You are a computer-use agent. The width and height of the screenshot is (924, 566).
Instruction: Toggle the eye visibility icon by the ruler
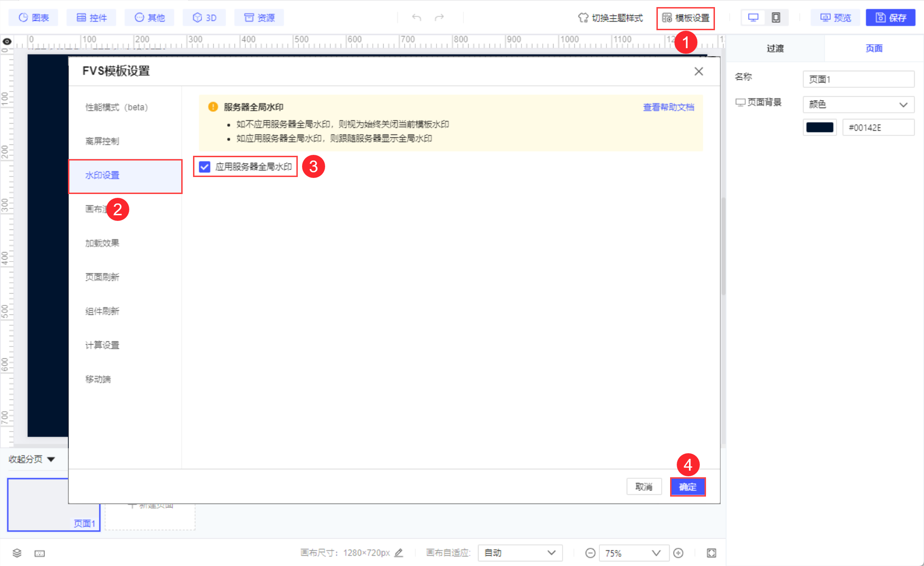tap(7, 42)
